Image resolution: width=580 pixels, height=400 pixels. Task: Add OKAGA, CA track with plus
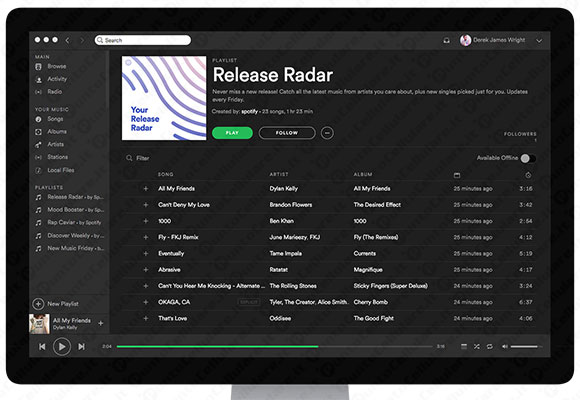(146, 302)
